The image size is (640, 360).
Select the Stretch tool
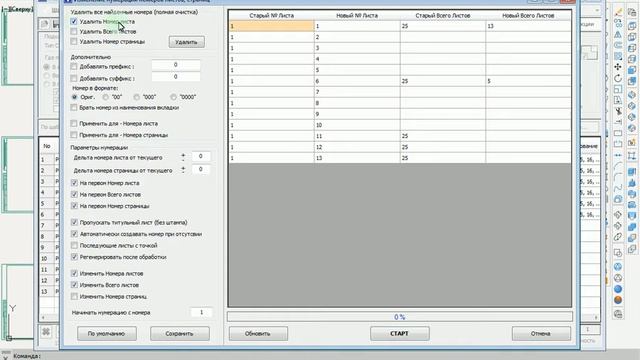pyautogui.click(x=618, y=100)
